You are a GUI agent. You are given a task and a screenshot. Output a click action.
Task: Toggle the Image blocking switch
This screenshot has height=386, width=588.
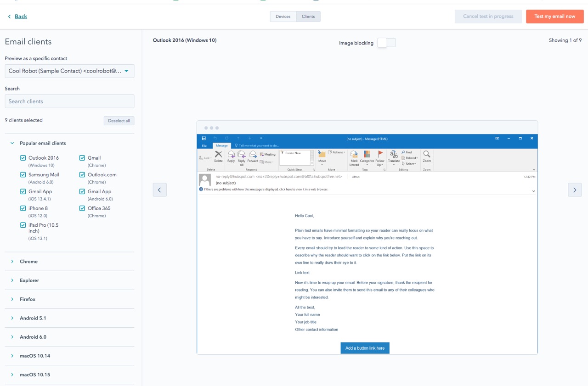[386, 43]
